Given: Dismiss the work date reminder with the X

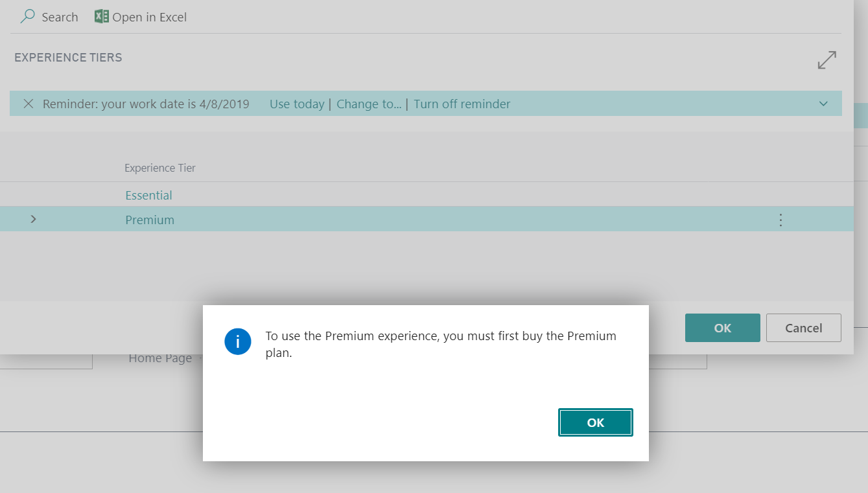Looking at the screenshot, I should pos(28,104).
